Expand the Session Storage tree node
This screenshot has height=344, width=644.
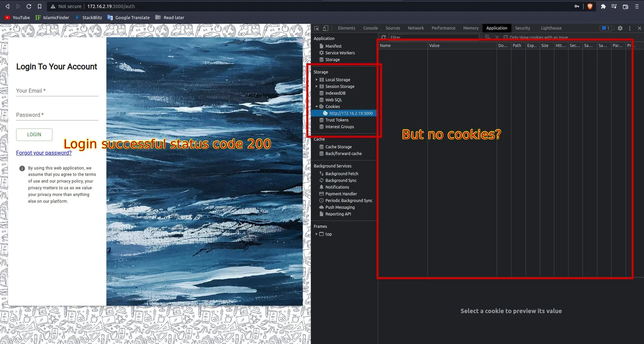pos(316,86)
